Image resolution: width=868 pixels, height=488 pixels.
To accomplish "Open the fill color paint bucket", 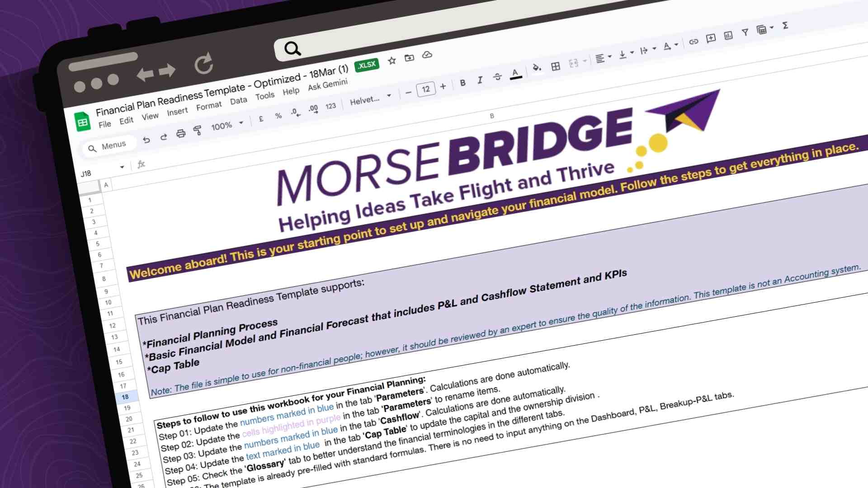I will [x=537, y=68].
